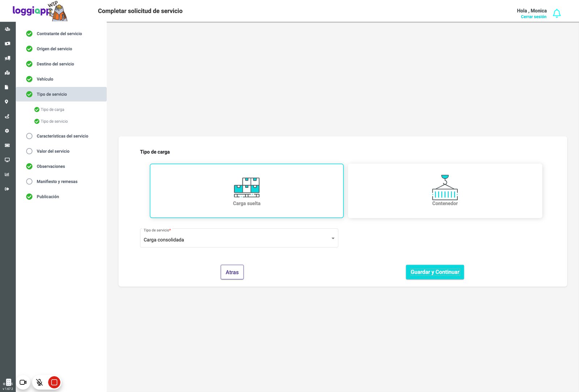Open the bar chart reports sidebar icon
The width and height of the screenshot is (579, 392).
click(7, 174)
